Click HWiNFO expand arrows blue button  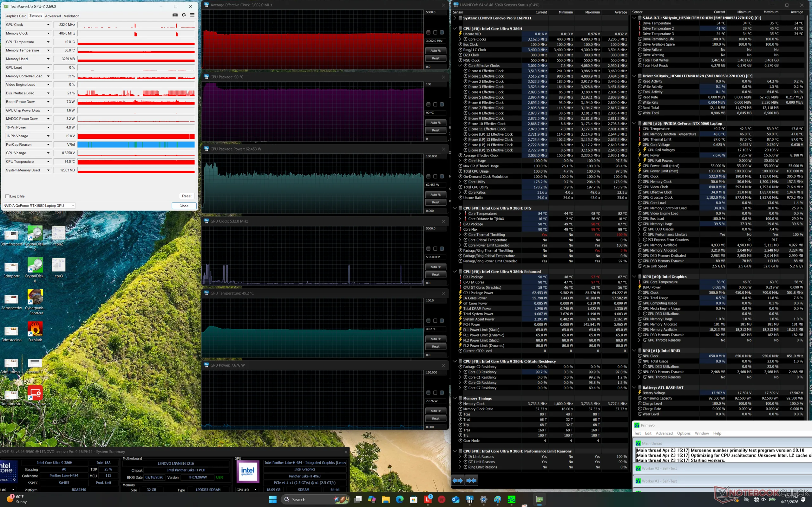pos(458,480)
